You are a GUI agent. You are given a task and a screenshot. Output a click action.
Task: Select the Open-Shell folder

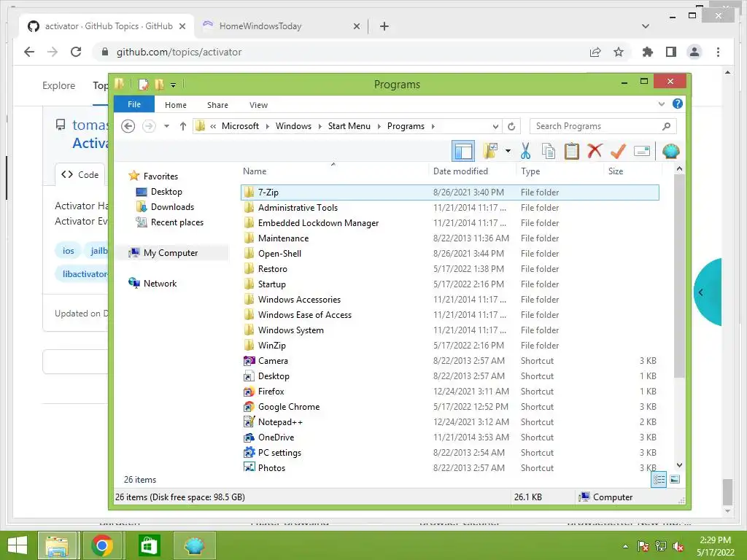pos(449,253)
